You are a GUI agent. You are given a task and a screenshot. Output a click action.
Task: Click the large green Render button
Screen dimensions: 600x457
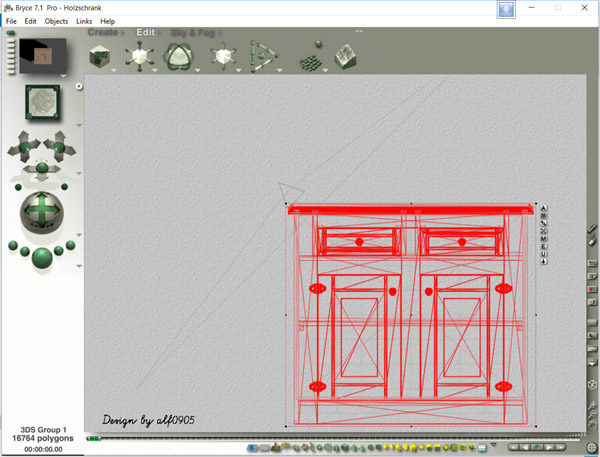pyautogui.click(x=42, y=258)
